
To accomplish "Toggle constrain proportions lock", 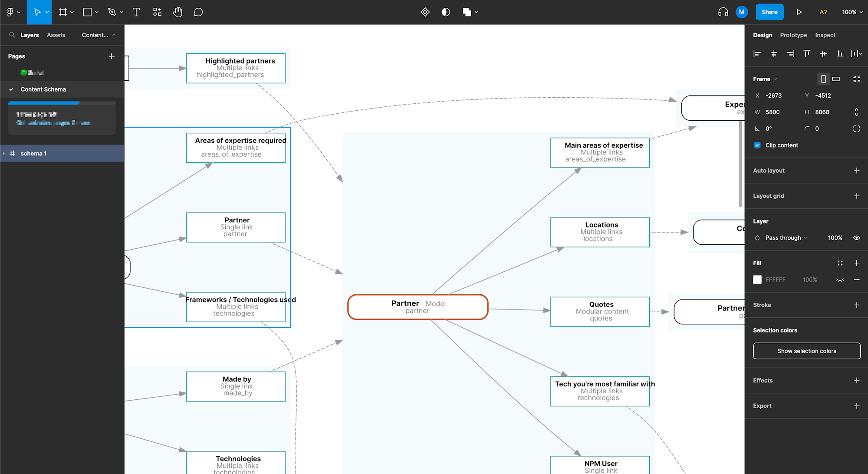I will point(856,112).
